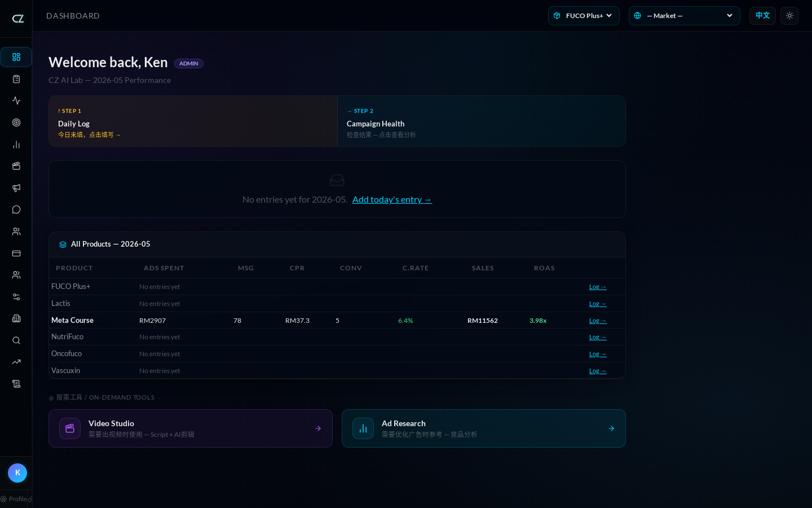
Task: Open the magnifier search icon in sidebar
Action: [x=16, y=340]
